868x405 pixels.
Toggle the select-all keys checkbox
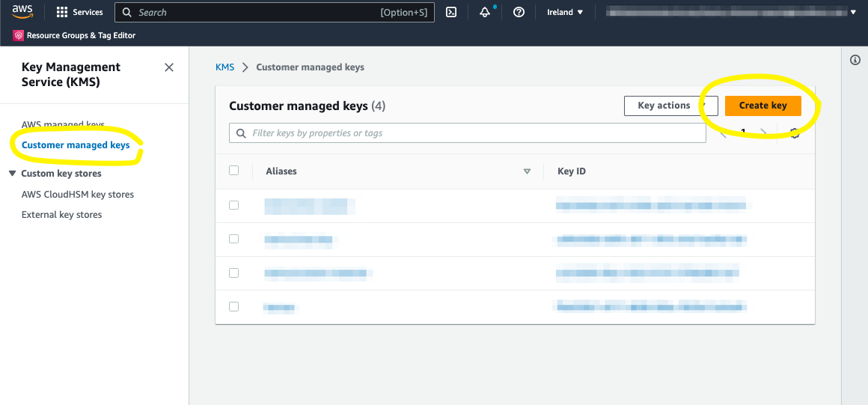[233, 171]
